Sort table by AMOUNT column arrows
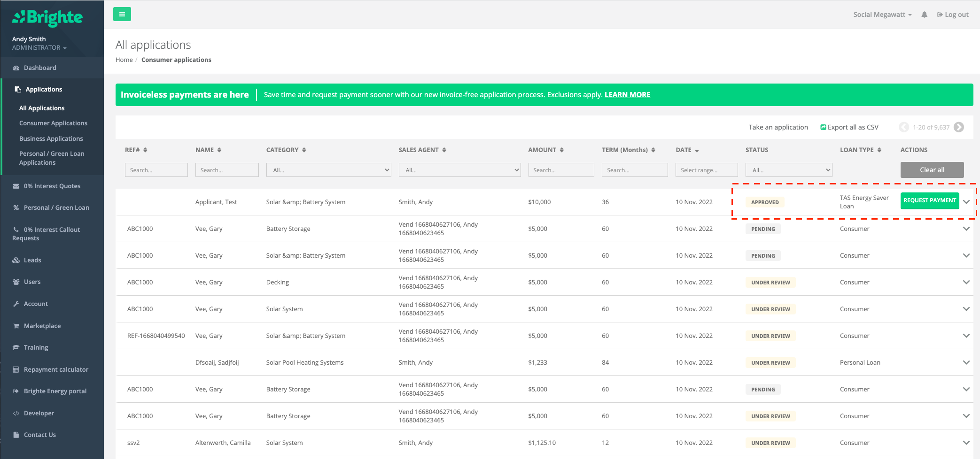Screen dimensions: 980x459 [x=561, y=150]
